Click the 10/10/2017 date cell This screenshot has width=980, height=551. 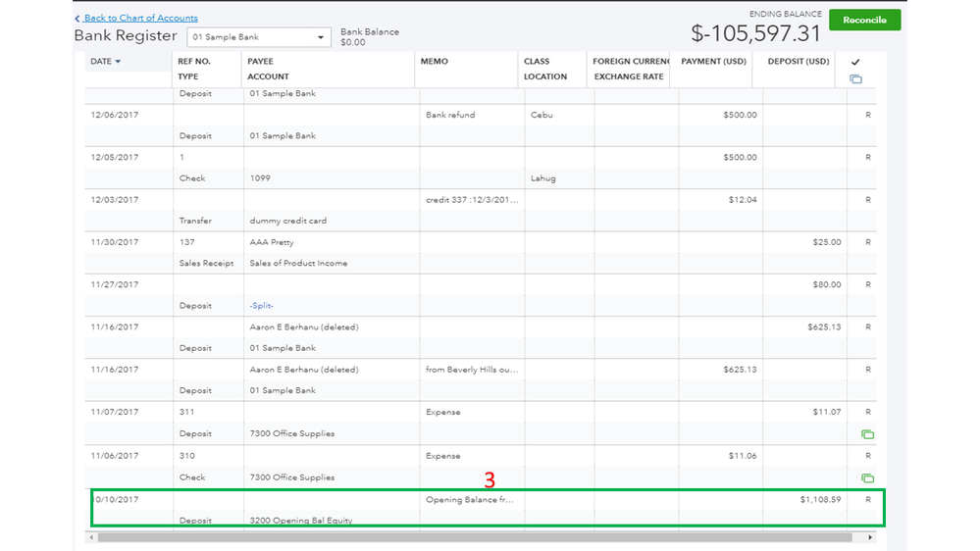(117, 500)
